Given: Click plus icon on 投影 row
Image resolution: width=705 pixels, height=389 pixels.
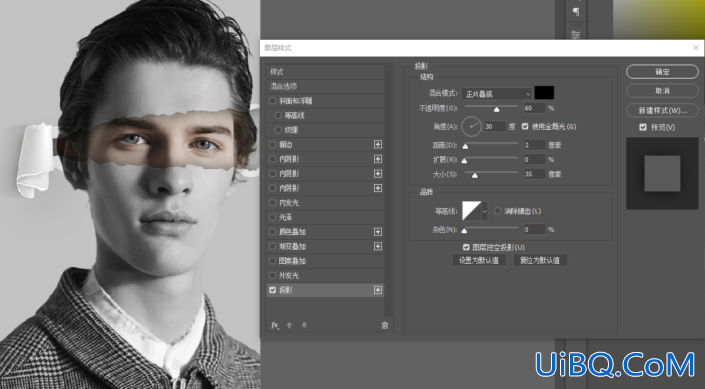Looking at the screenshot, I should click(378, 290).
